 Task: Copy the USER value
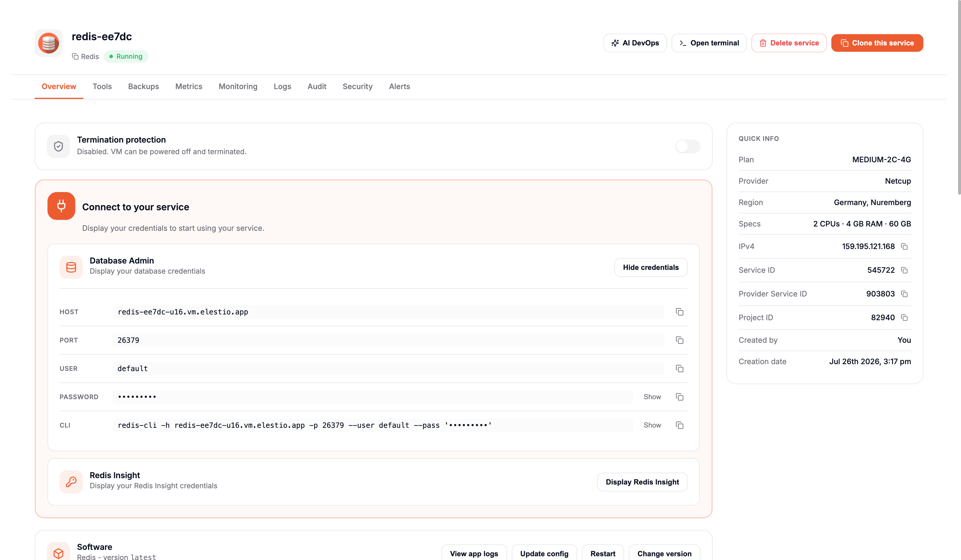pyautogui.click(x=679, y=369)
